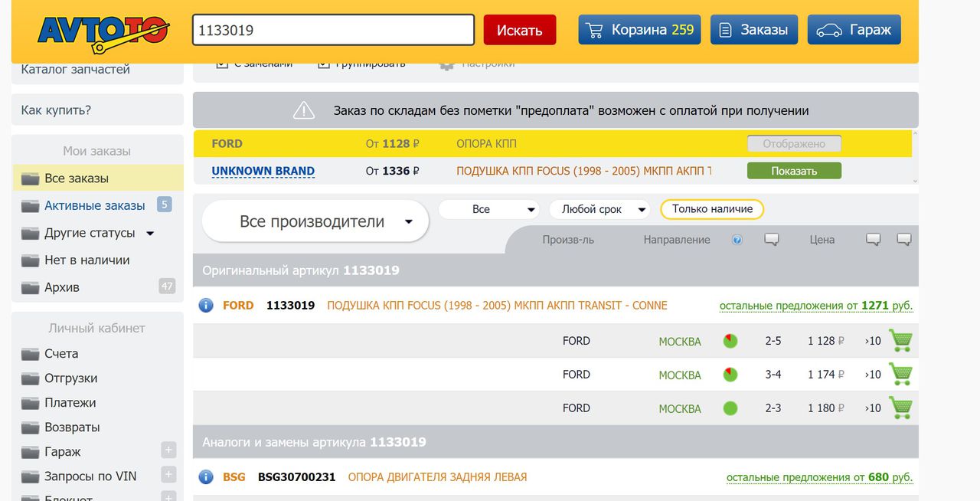Open остальные предложения от 1271 руб. link
This screenshot has height=501, width=980.
816,306
